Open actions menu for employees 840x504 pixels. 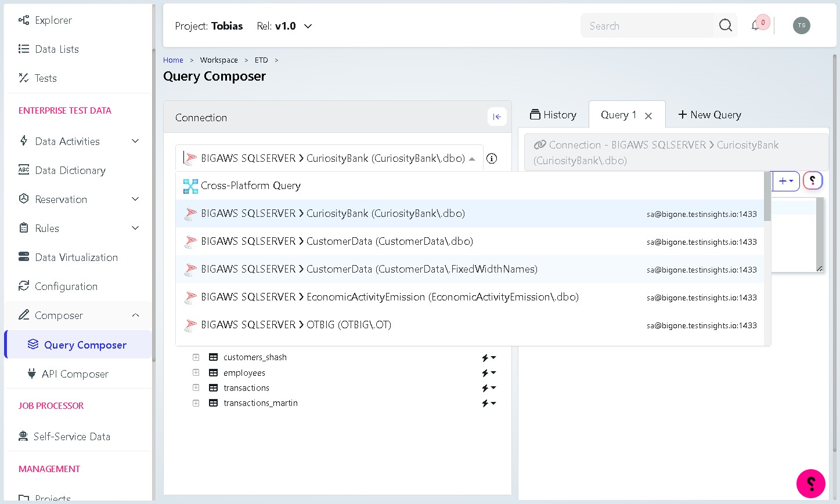489,373
